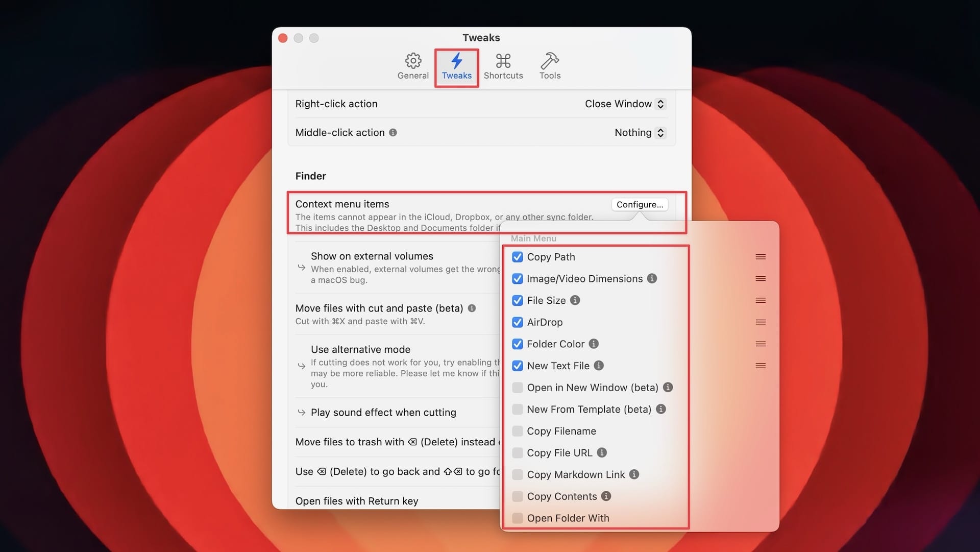
Task: Enable the Copy Contents checkbox
Action: click(518, 496)
